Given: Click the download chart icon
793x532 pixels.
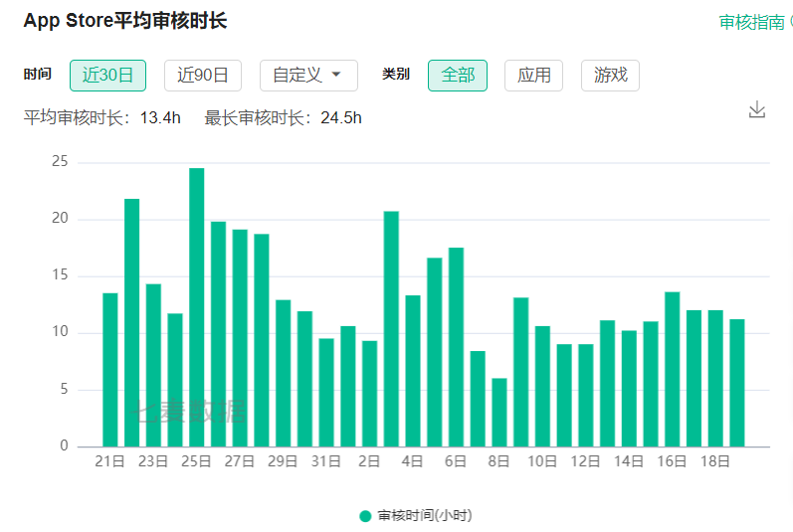Looking at the screenshot, I should 756,109.
